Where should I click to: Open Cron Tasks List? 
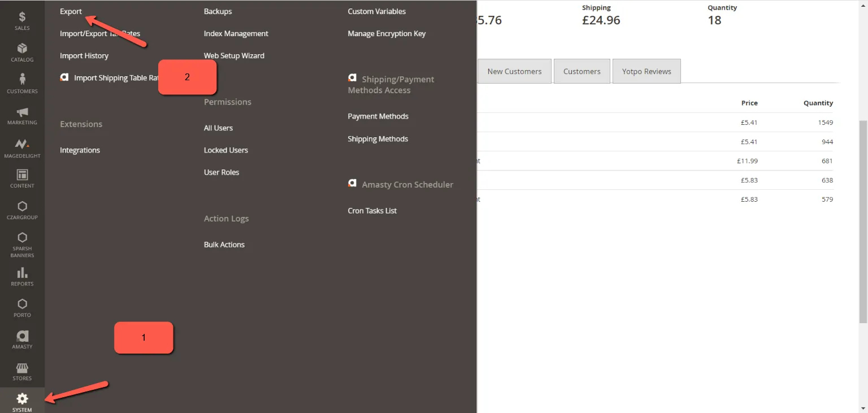[372, 211]
